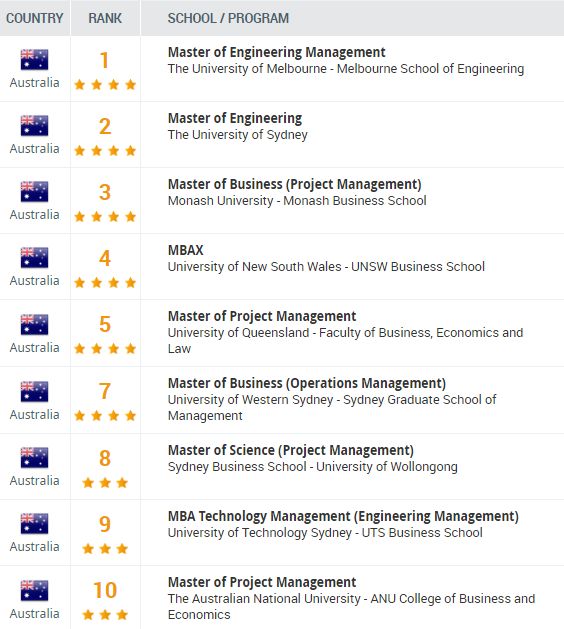The width and height of the screenshot is (564, 629).
Task: Click the flag icon in rank 7 row
Action: click(x=34, y=392)
